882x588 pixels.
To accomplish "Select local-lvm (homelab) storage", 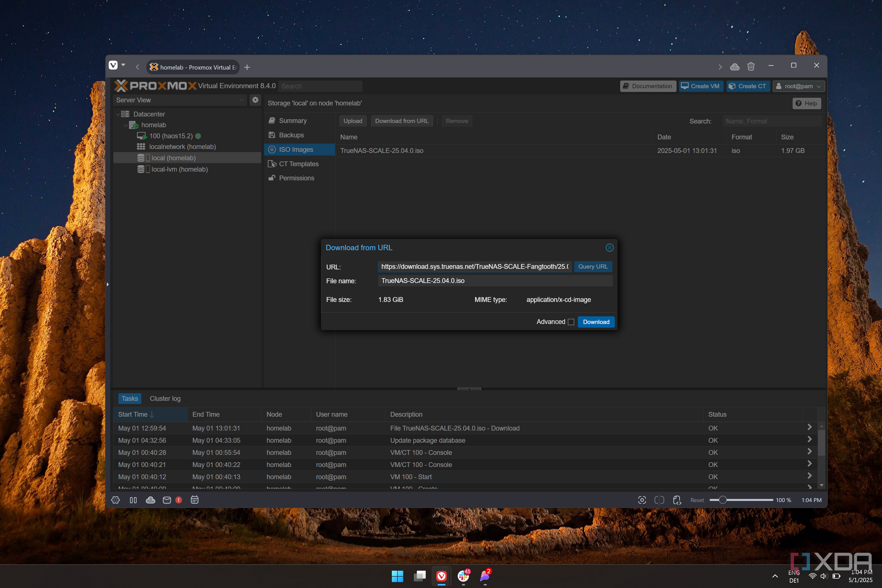I will (179, 169).
